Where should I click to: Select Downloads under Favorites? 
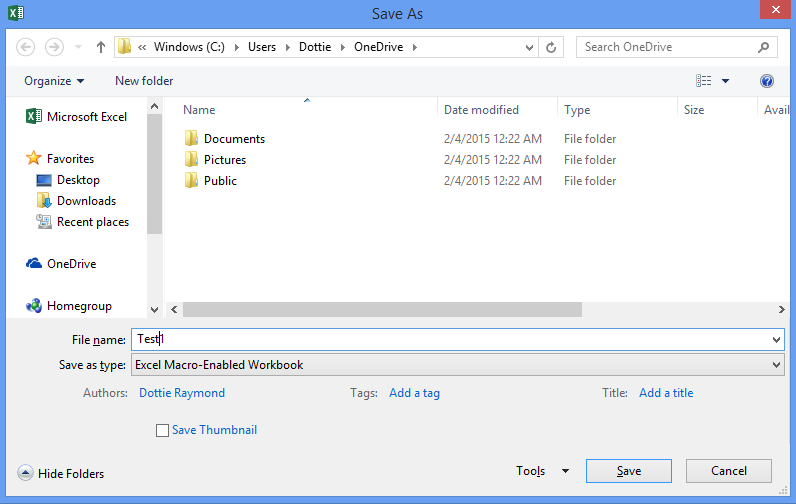click(x=76, y=201)
